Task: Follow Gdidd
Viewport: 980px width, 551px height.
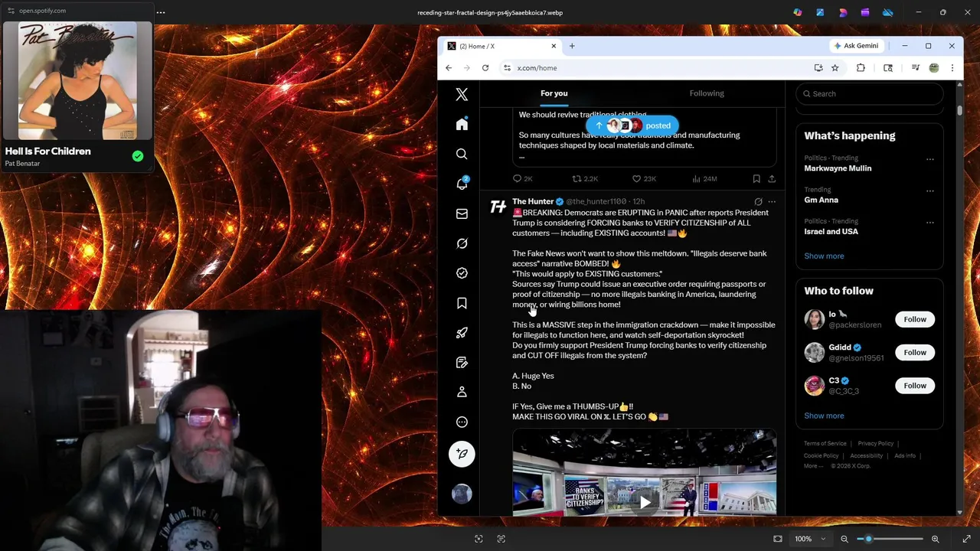Action: (915, 352)
